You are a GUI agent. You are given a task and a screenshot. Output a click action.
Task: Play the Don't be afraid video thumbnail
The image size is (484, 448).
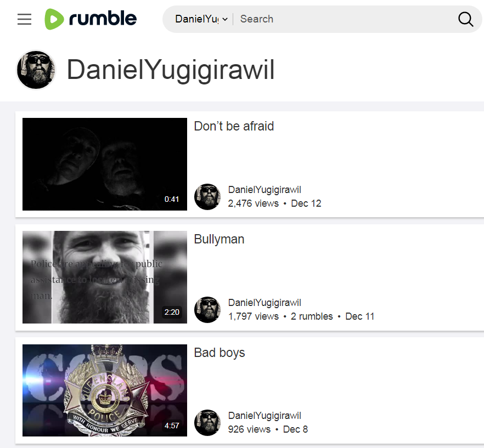(105, 164)
